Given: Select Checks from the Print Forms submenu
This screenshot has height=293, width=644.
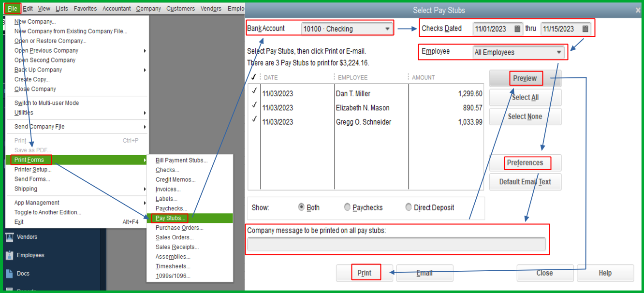Looking at the screenshot, I should click(x=168, y=170).
